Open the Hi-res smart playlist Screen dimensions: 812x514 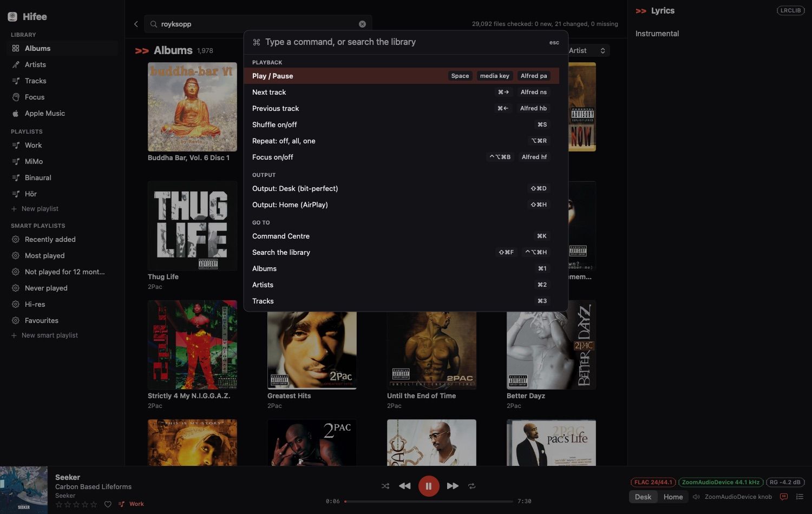pyautogui.click(x=62, y=304)
